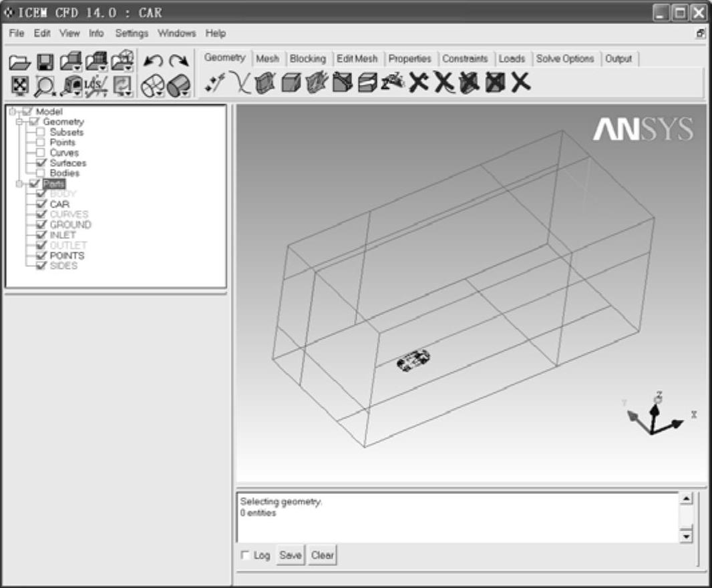
Task: Click the message window scroll up arrow
Action: [686, 499]
